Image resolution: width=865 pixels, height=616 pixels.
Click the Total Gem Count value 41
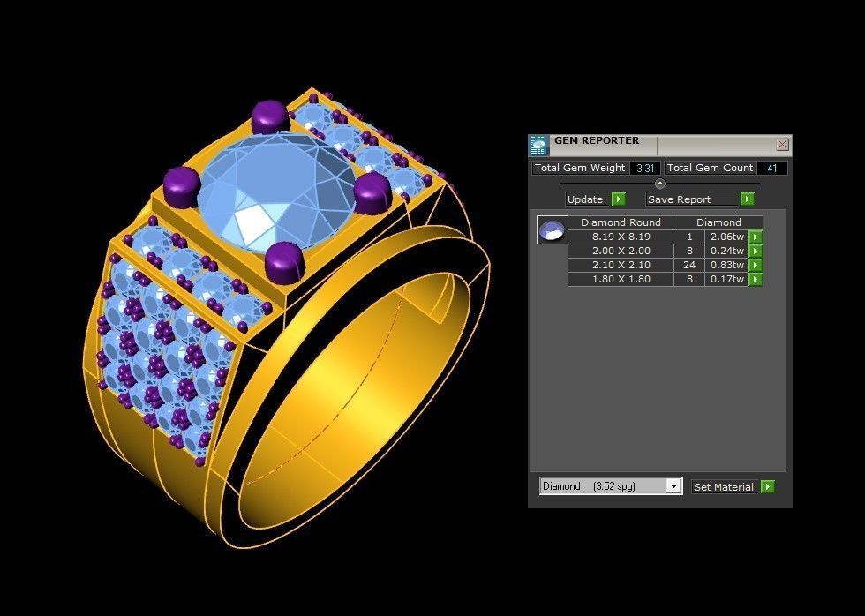coord(771,169)
